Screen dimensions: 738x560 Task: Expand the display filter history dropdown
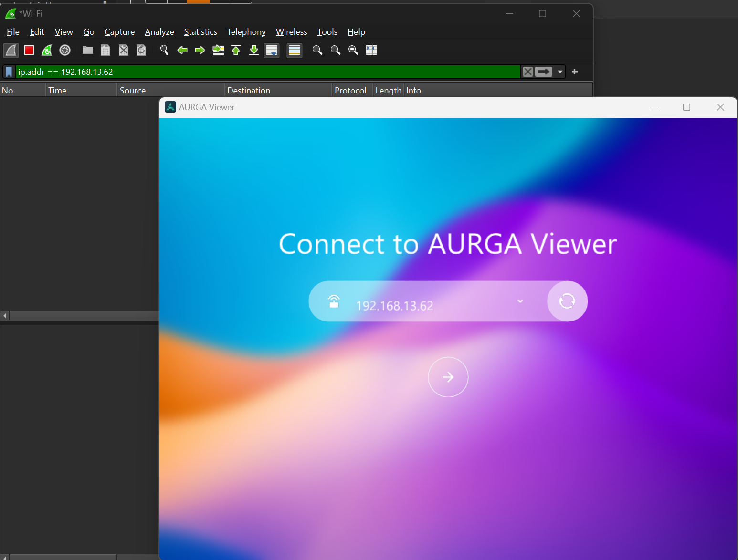coord(560,72)
